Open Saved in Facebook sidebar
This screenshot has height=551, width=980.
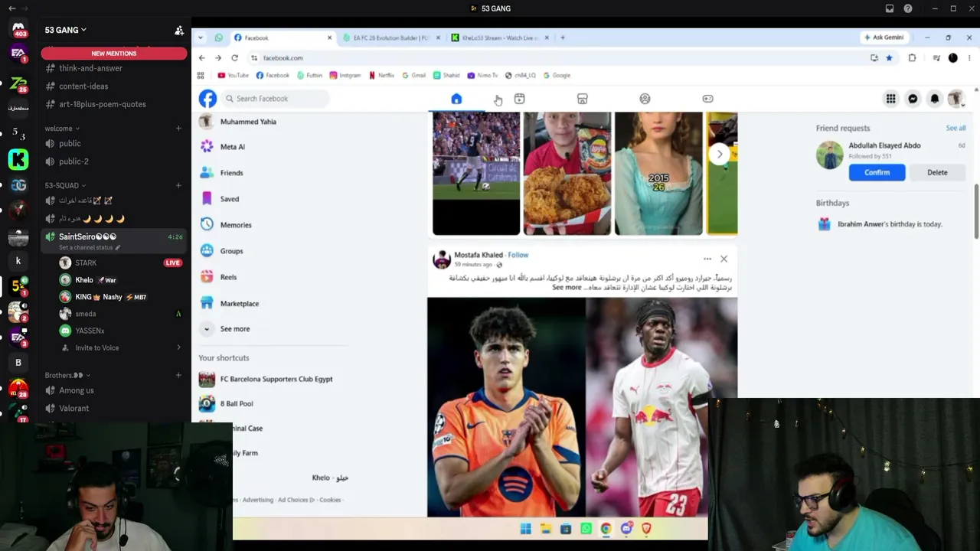[x=230, y=199]
